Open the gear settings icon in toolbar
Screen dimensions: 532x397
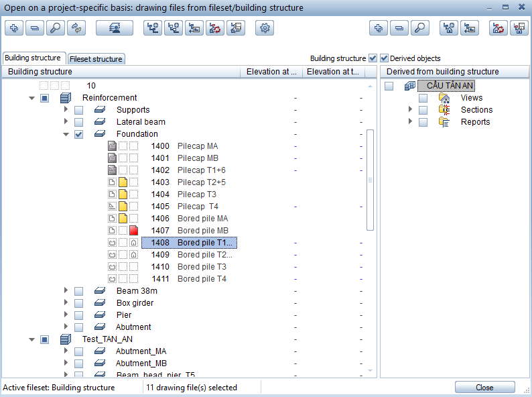click(x=265, y=28)
